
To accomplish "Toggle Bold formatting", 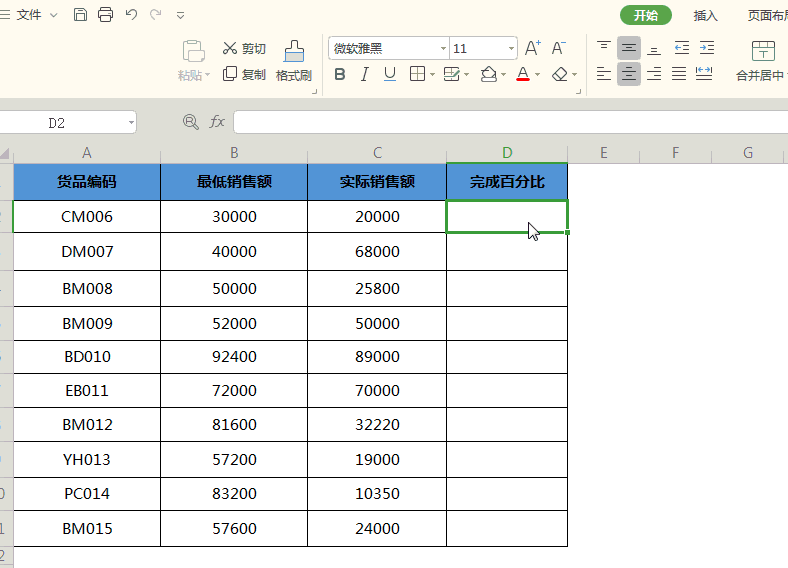I will point(340,74).
